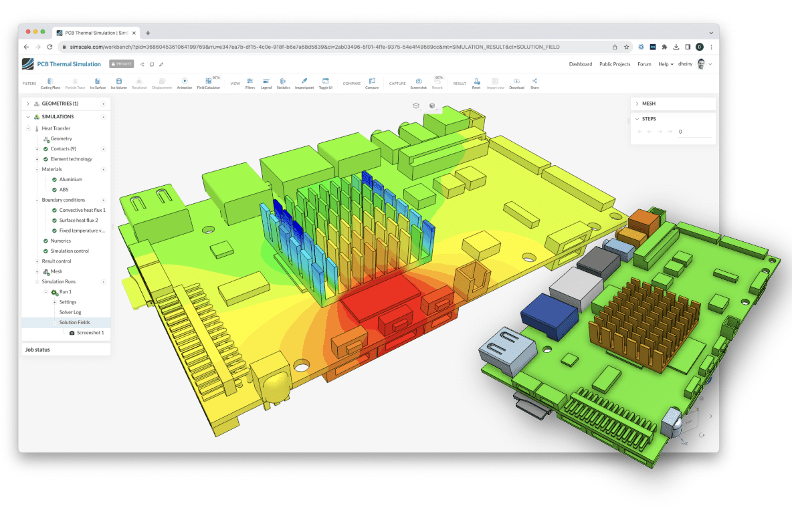Add a new material with plus button
Viewport: 792px width, 532px height.
104,169
